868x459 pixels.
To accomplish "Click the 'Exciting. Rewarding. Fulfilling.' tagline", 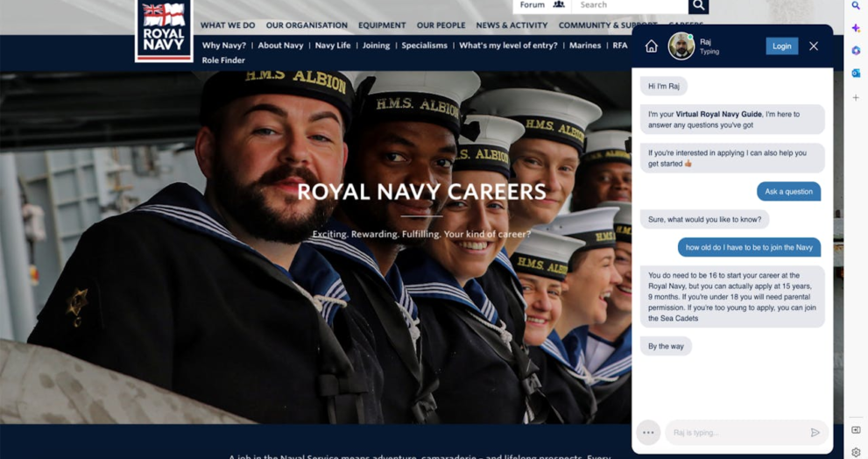I will coord(421,234).
